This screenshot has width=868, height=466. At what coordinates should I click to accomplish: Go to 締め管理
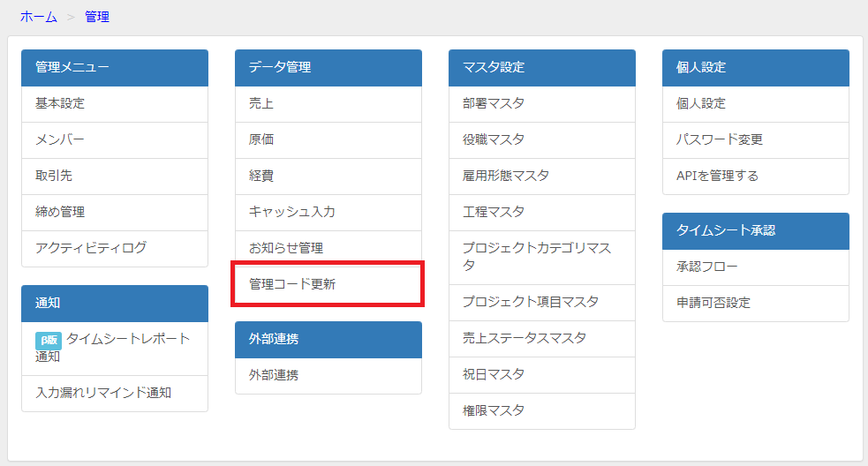pyautogui.click(x=115, y=213)
